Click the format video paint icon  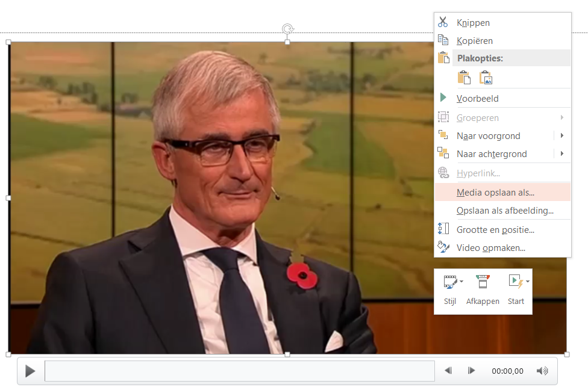pyautogui.click(x=443, y=247)
